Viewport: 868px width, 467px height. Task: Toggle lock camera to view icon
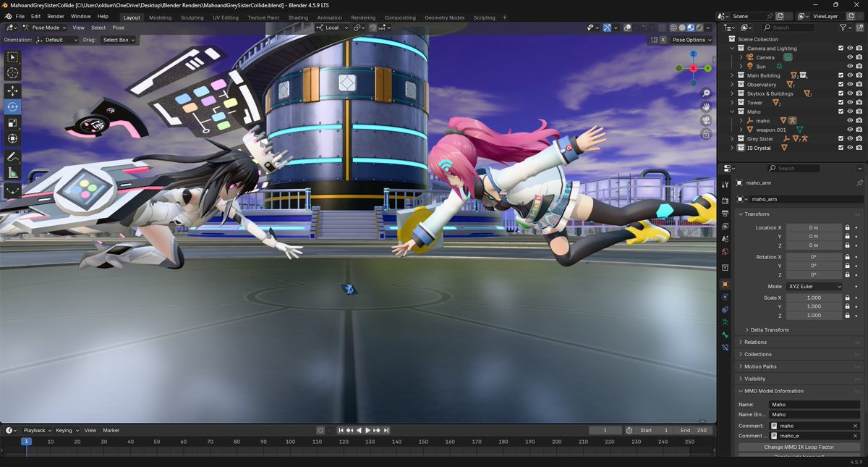pos(706,133)
